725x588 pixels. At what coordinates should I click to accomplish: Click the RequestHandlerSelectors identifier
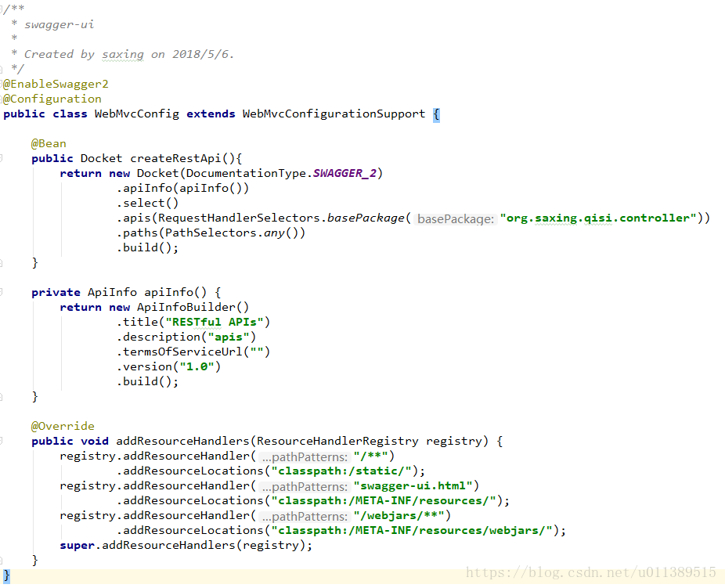point(239,218)
